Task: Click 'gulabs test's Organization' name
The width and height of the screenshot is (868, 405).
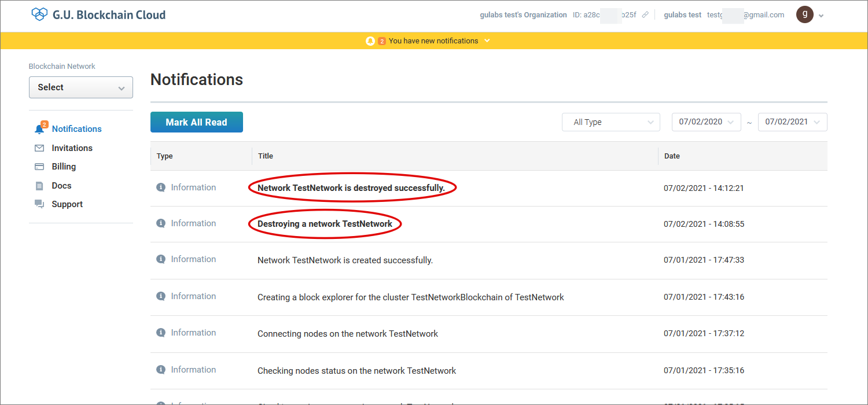Action: click(x=523, y=15)
